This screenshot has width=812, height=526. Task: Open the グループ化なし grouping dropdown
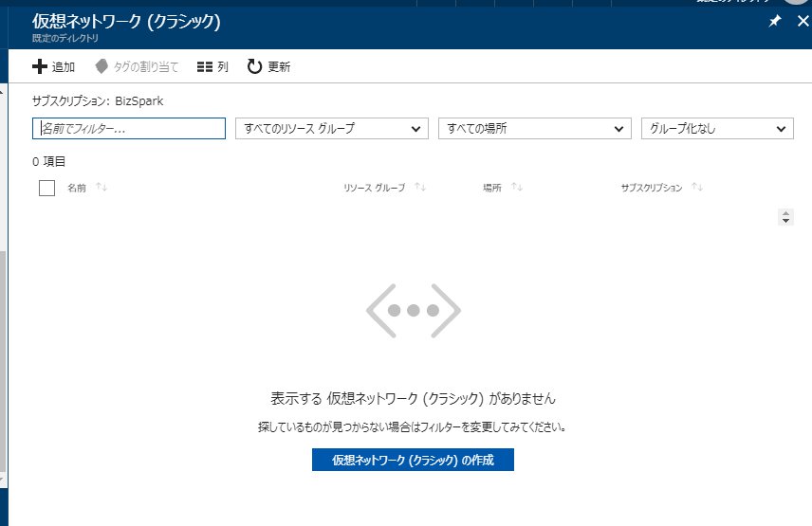tap(717, 129)
